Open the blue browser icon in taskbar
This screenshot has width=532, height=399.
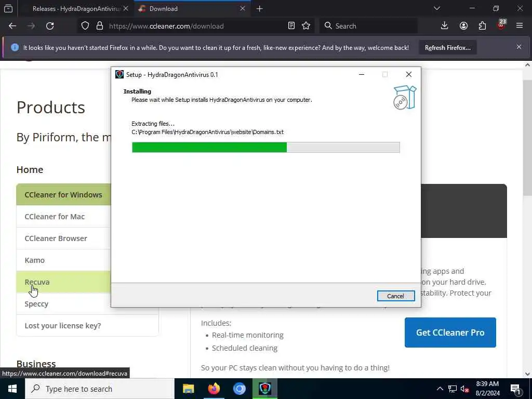pyautogui.click(x=239, y=389)
